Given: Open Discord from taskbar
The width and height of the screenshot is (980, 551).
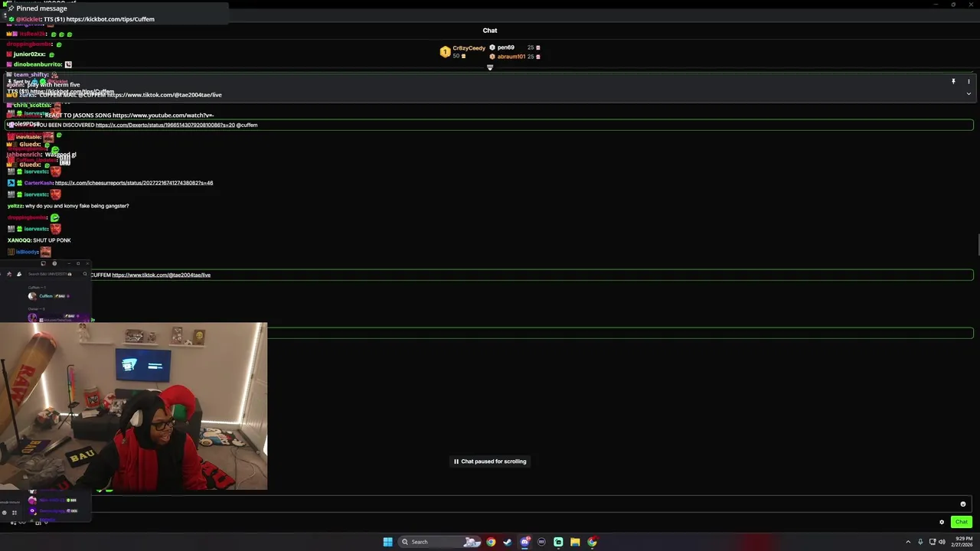Looking at the screenshot, I should coord(524,542).
